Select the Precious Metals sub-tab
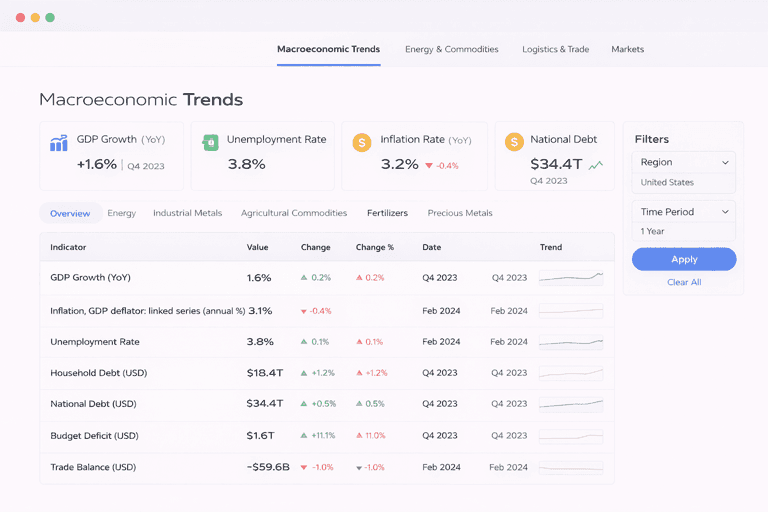 pyautogui.click(x=460, y=213)
